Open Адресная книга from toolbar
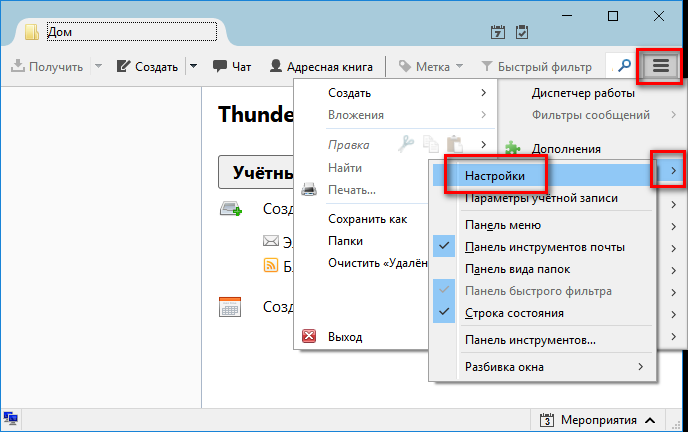 tap(321, 67)
